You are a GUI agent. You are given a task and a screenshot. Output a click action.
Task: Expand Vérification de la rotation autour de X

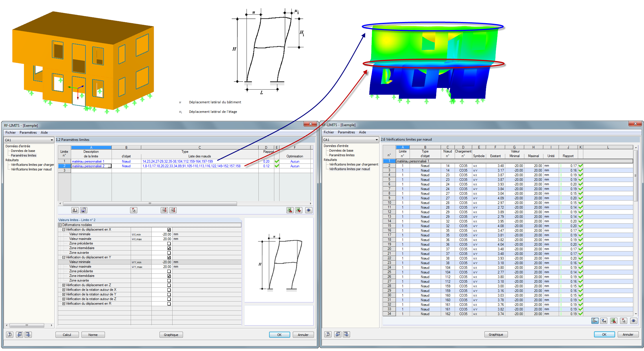click(x=64, y=290)
